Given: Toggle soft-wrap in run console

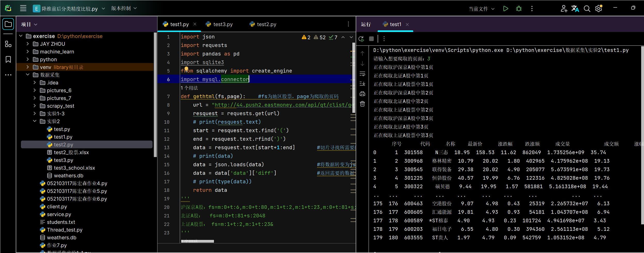Looking at the screenshot, I should (362, 74).
